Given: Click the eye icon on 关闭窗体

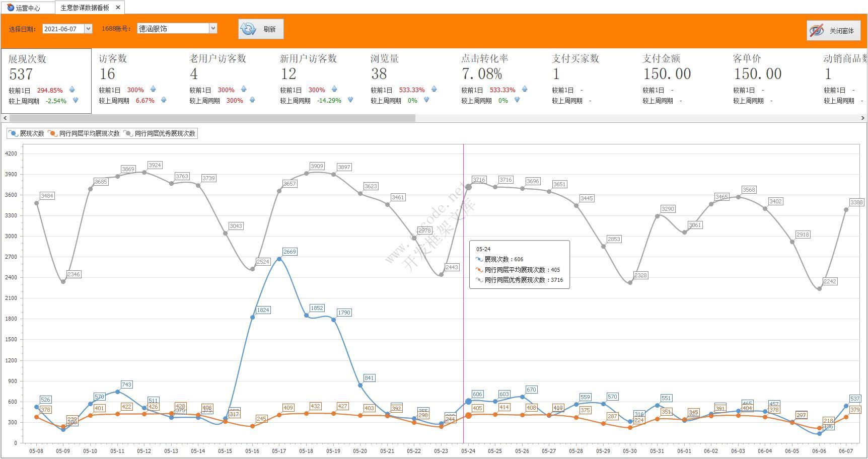Looking at the screenshot, I should [x=817, y=31].
